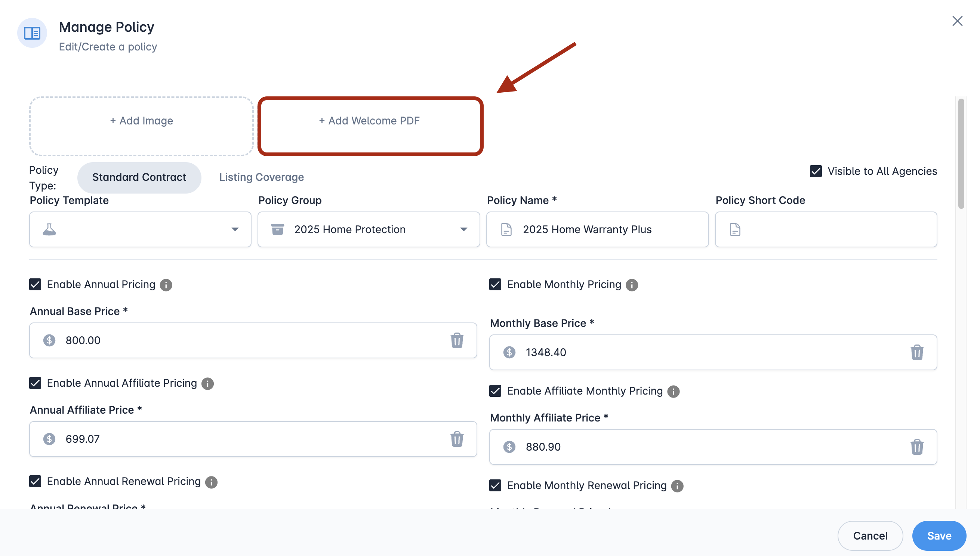
Task: Open the Policy Template dropdown
Action: pos(140,229)
